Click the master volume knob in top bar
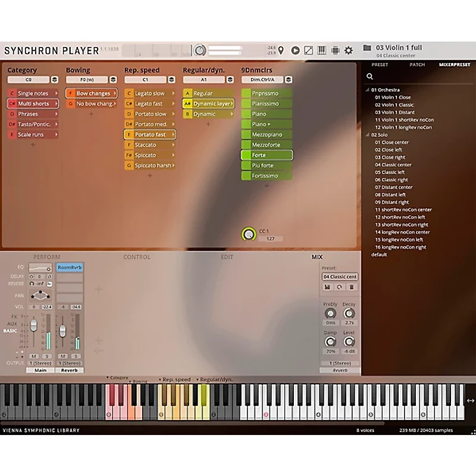Viewport: 476px width, 476px height. click(x=200, y=50)
